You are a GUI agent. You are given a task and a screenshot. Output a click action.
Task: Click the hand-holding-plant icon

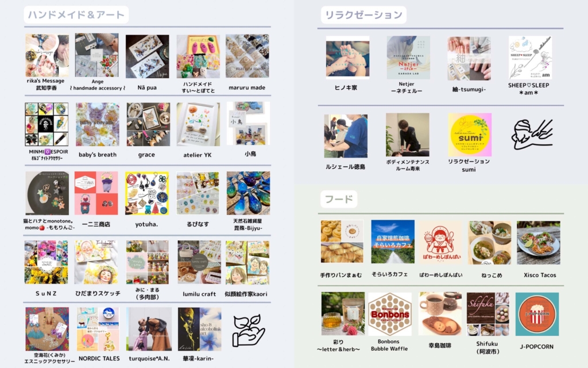pyautogui.click(x=248, y=331)
